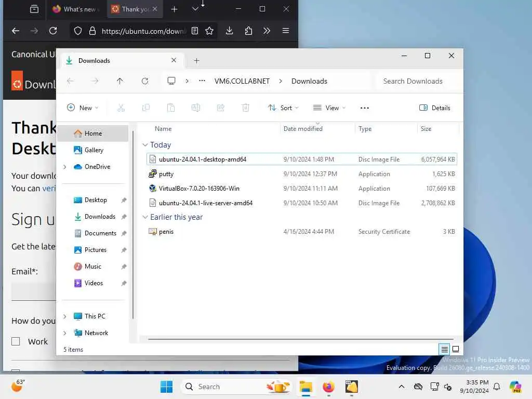Click the Rename icon in Explorer toolbar
The height and width of the screenshot is (399, 532).
(x=196, y=108)
